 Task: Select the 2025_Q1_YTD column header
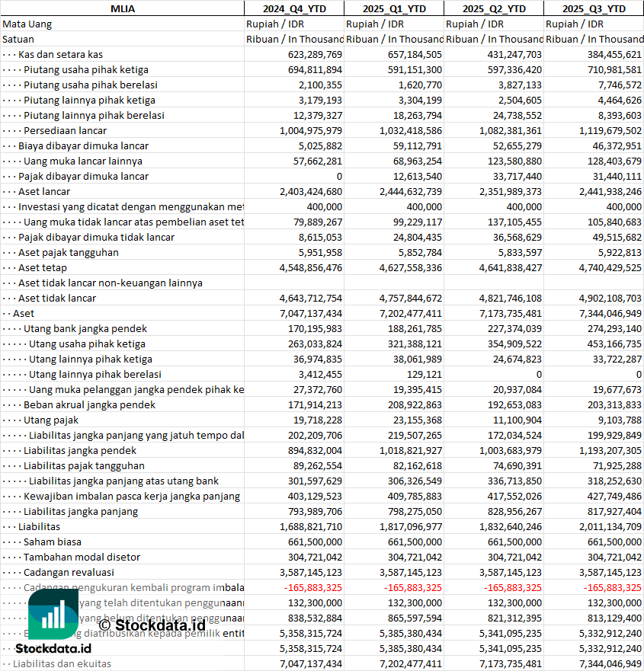pos(394,8)
